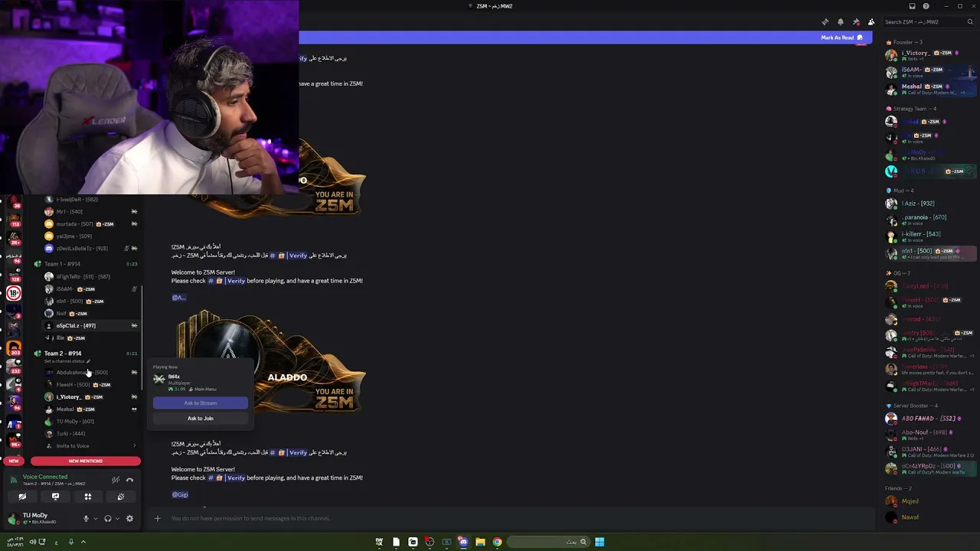
Task: Disconnect from voice with the hang-up icon
Action: 129,480
